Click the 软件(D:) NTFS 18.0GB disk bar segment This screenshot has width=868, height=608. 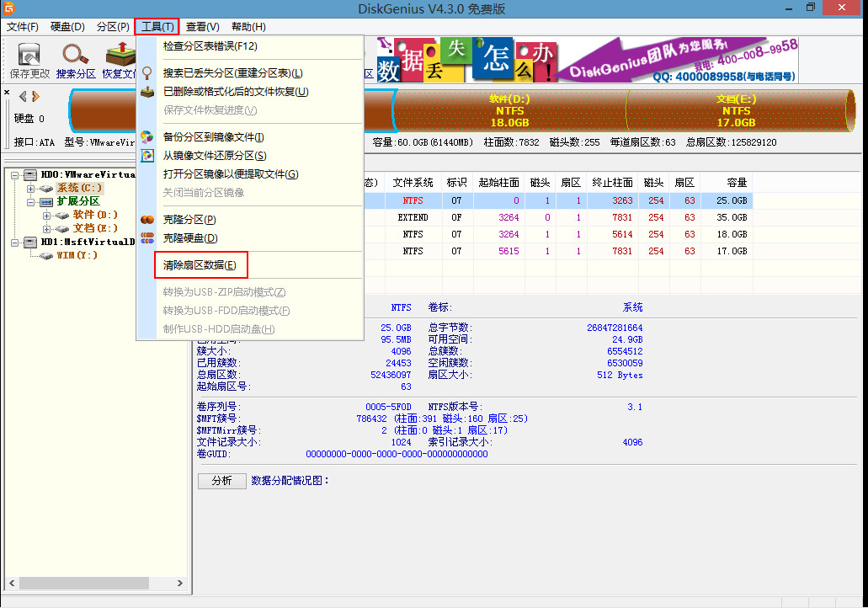click(510, 111)
